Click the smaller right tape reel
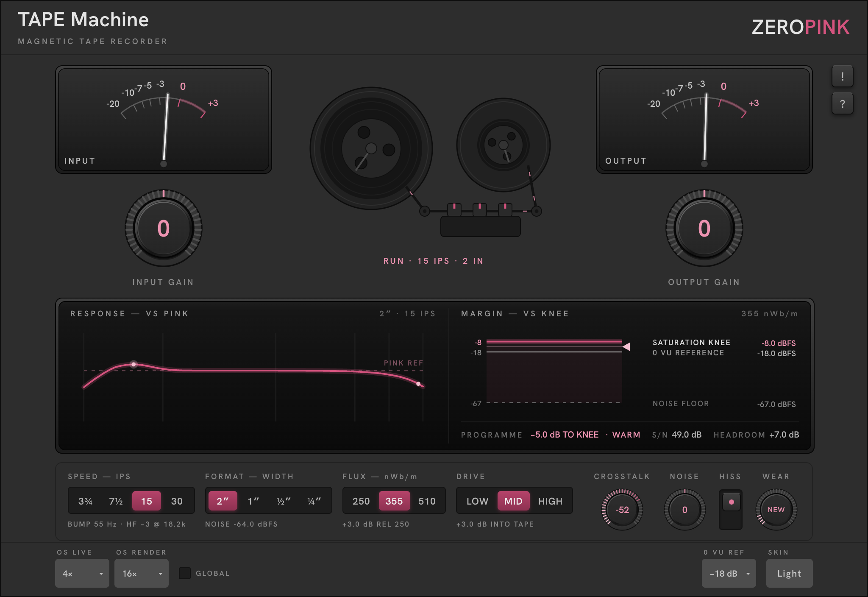The width and height of the screenshot is (868, 597). pos(504,145)
